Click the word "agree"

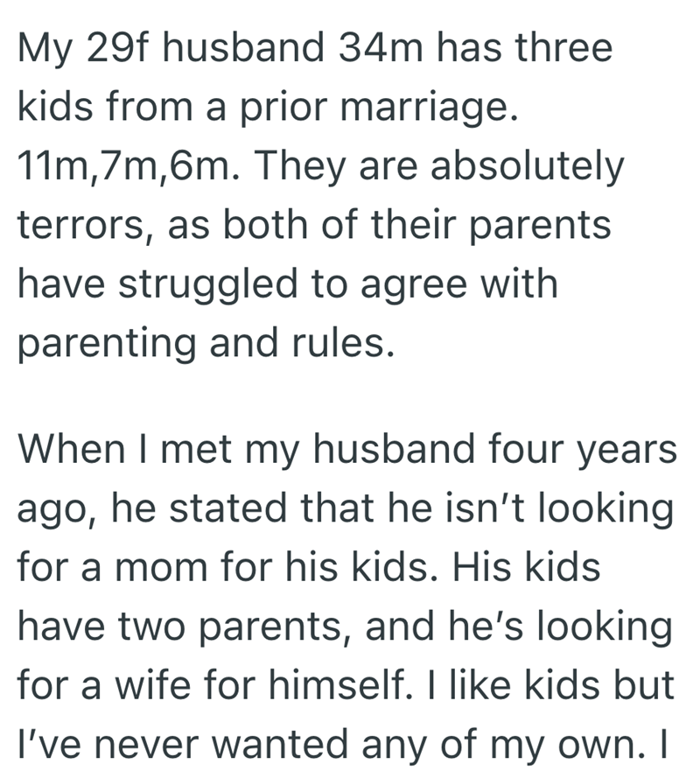(x=412, y=284)
